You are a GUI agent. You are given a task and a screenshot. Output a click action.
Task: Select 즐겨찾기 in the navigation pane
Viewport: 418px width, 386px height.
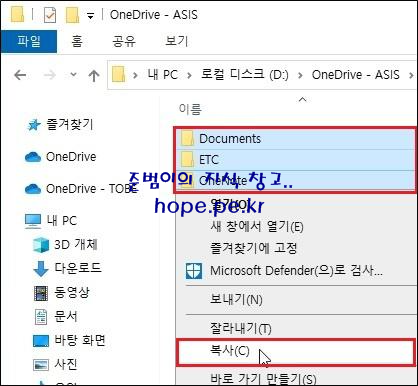(x=70, y=124)
